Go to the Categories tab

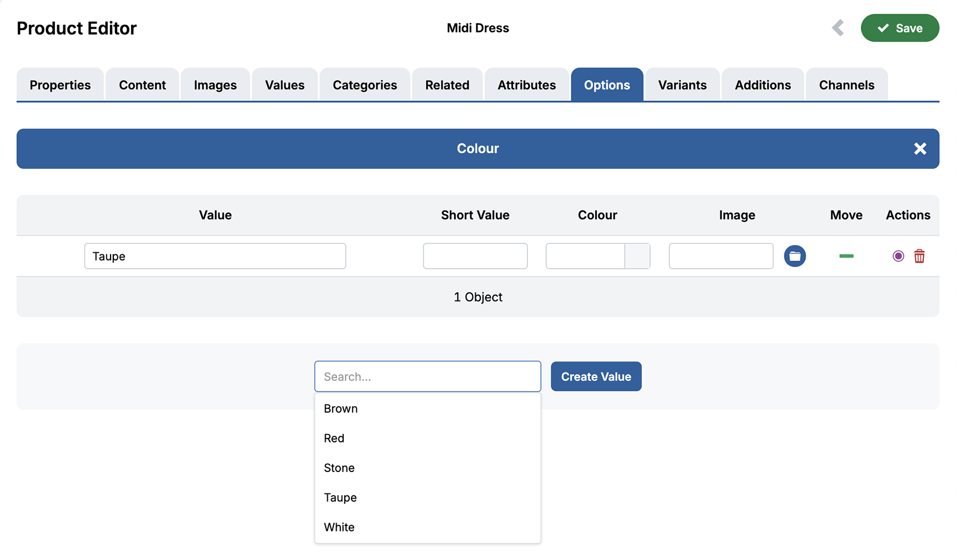coord(364,85)
